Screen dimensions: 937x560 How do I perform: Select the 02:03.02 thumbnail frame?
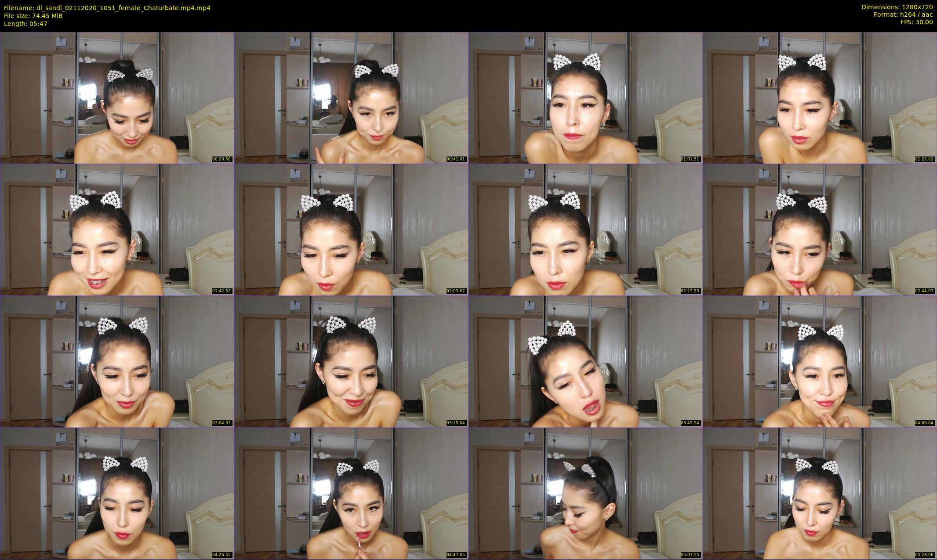(351, 229)
